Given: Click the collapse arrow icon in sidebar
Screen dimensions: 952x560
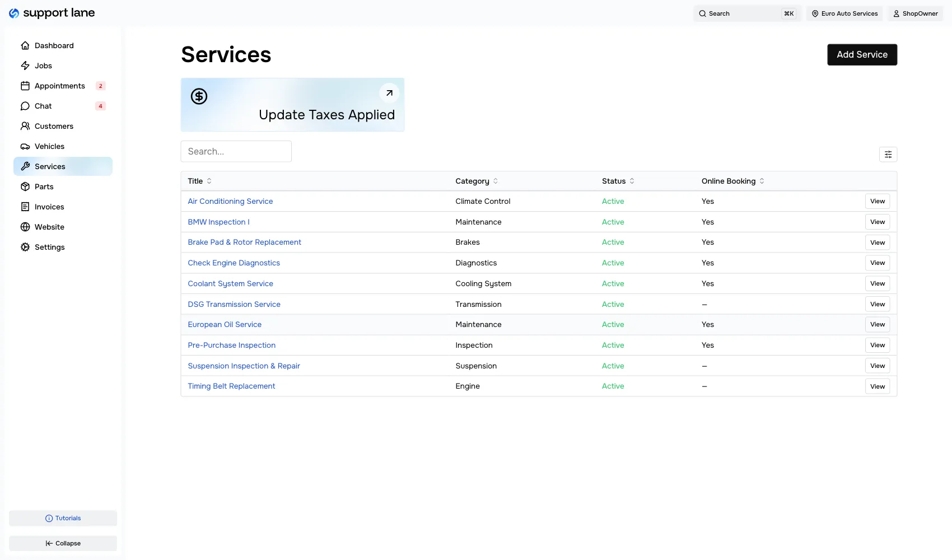Looking at the screenshot, I should 49,543.
